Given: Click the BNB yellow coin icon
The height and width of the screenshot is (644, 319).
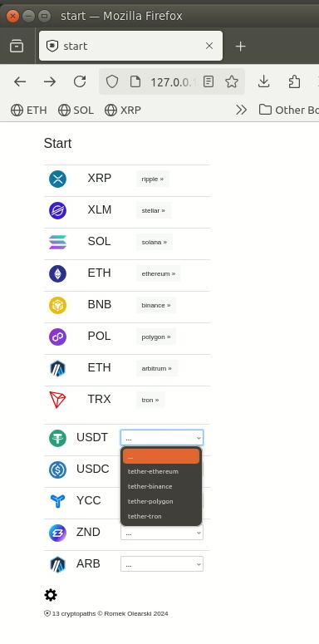Looking at the screenshot, I should [x=57, y=305].
